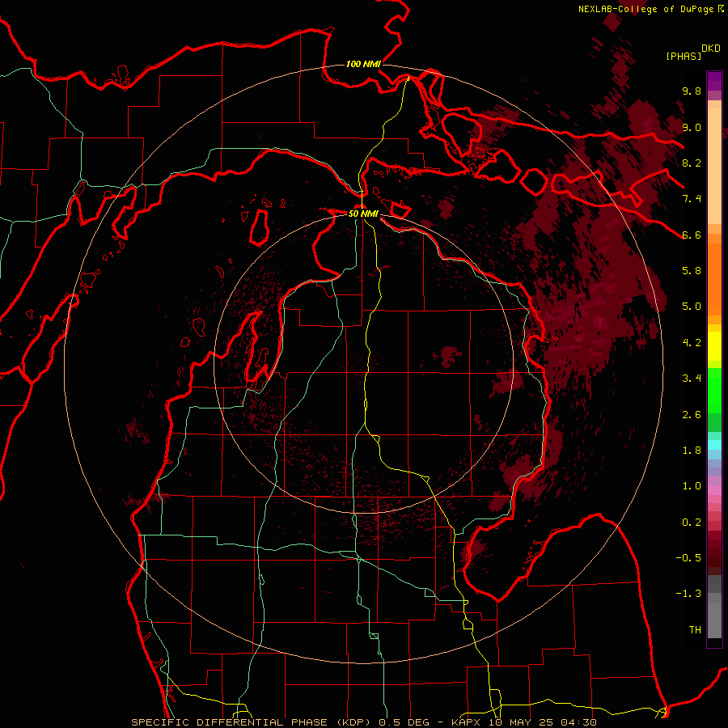Select the 6.6 scale value
The image size is (728, 728).
692,235
